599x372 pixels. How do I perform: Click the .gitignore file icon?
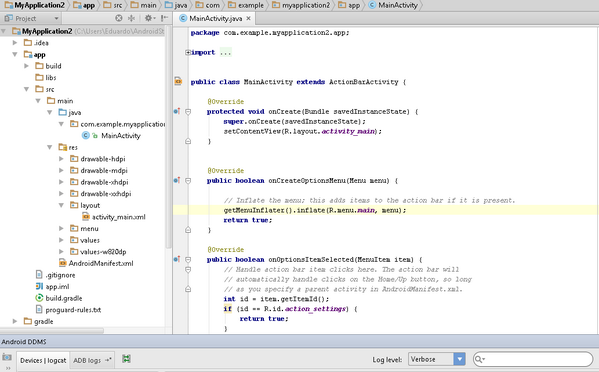point(39,275)
